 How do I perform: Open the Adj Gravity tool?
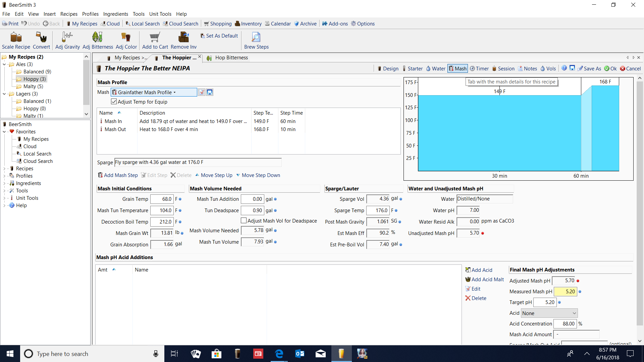coord(67,40)
